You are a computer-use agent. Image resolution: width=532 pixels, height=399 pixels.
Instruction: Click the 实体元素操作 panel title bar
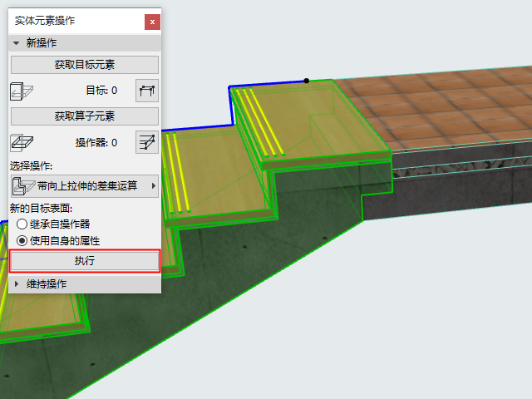[x=76, y=21]
